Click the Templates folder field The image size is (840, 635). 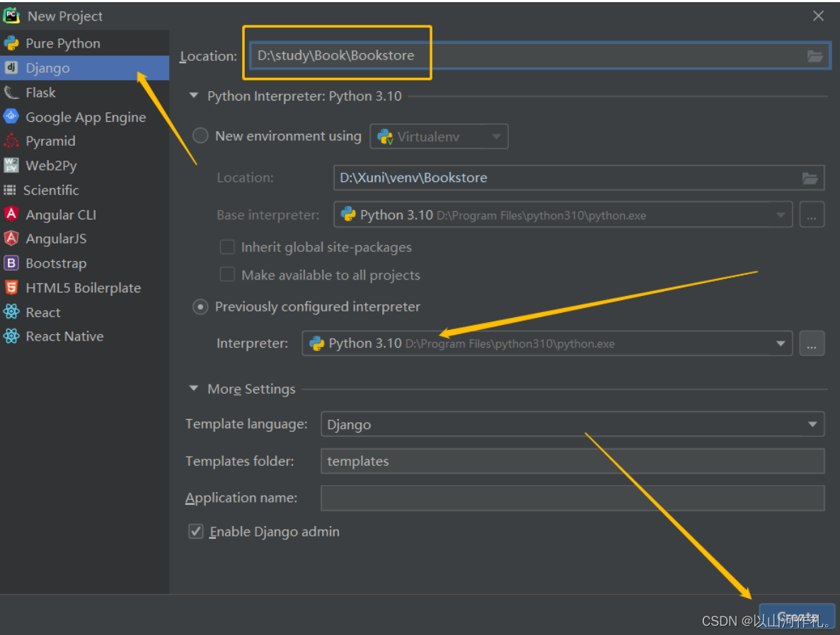572,462
